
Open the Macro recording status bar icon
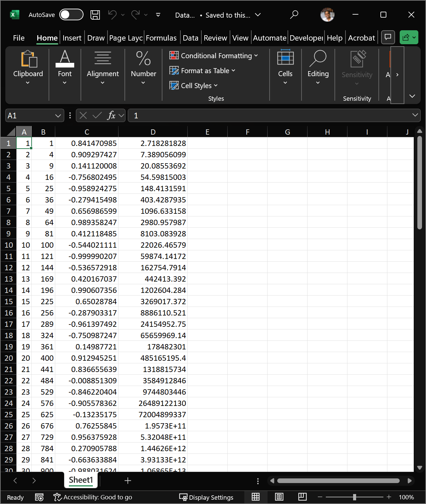(x=39, y=497)
